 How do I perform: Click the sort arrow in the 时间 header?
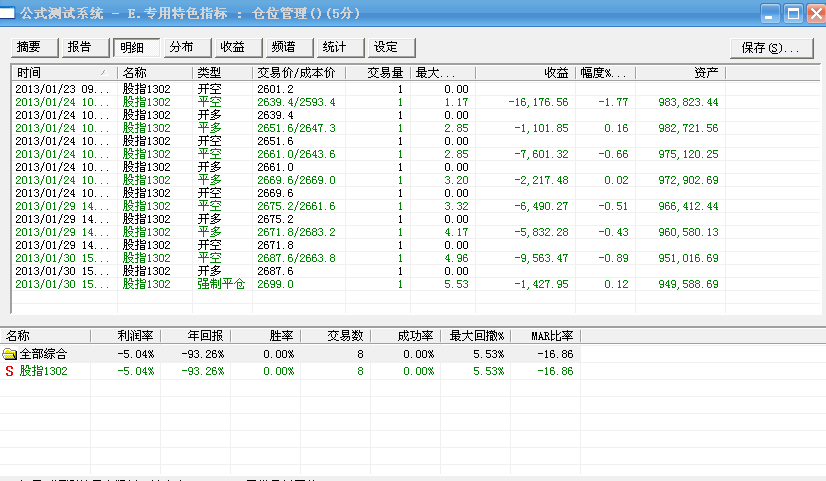point(103,73)
